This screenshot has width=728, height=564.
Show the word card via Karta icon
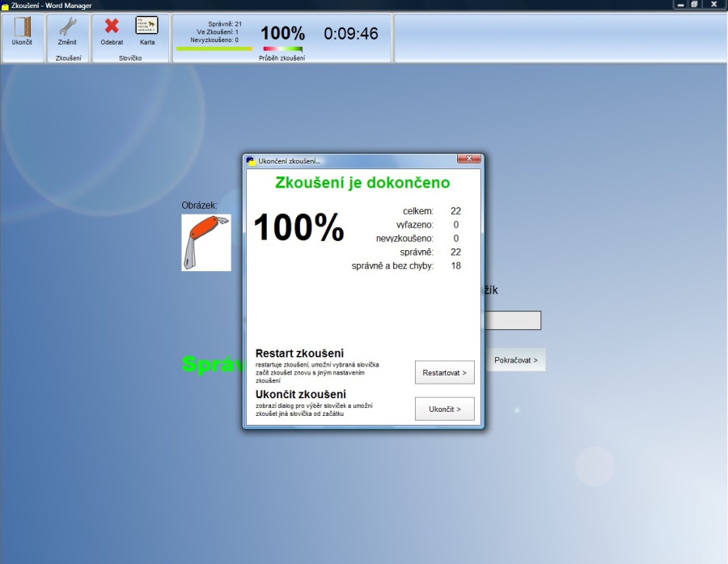pos(146,31)
